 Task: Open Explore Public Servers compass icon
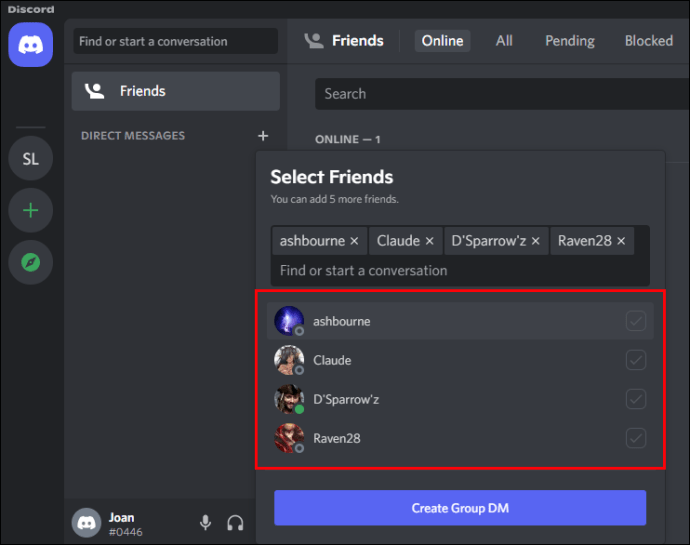(30, 263)
